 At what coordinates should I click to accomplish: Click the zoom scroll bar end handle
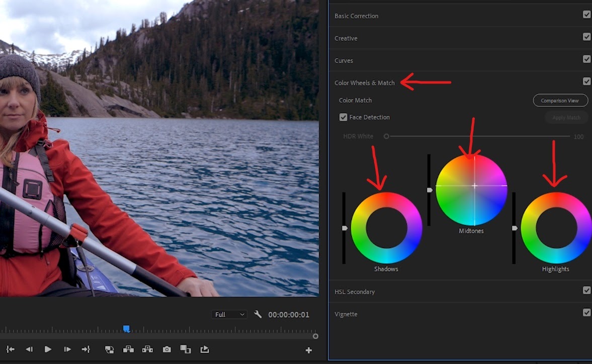316,336
